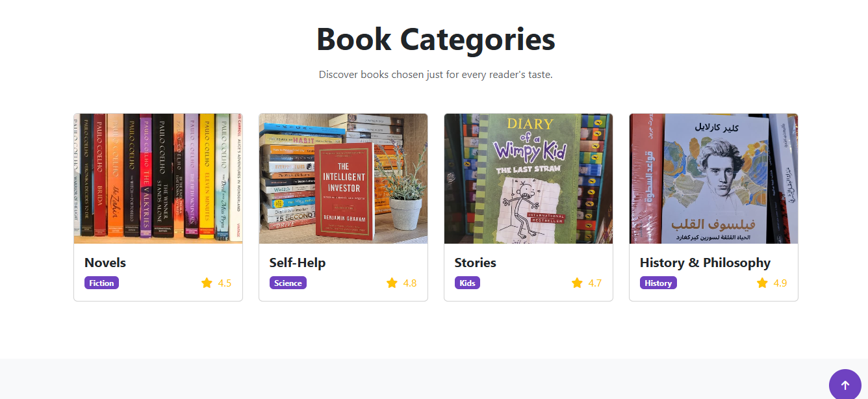Open the History & Philosophy title

tap(705, 263)
